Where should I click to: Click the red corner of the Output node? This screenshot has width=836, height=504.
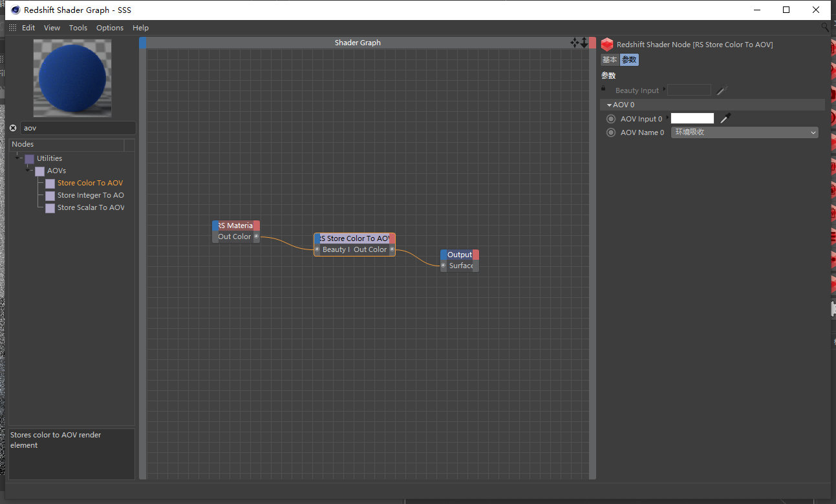coord(476,255)
